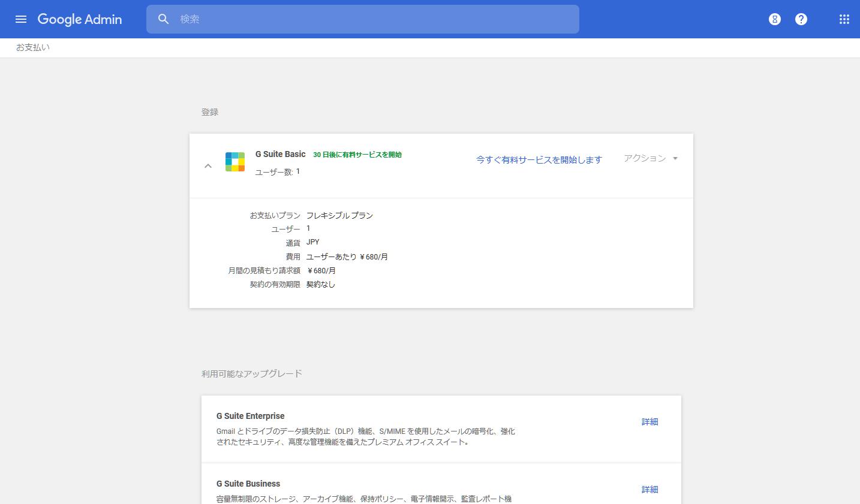Screen dimensions: 860x504
Task: Click the search magnifier icon
Action: pyautogui.click(x=164, y=19)
